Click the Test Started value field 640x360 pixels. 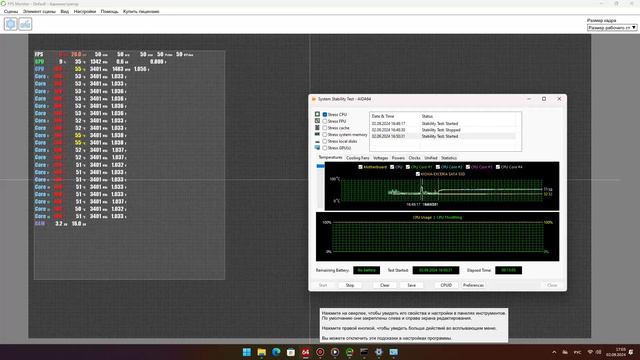point(436,270)
